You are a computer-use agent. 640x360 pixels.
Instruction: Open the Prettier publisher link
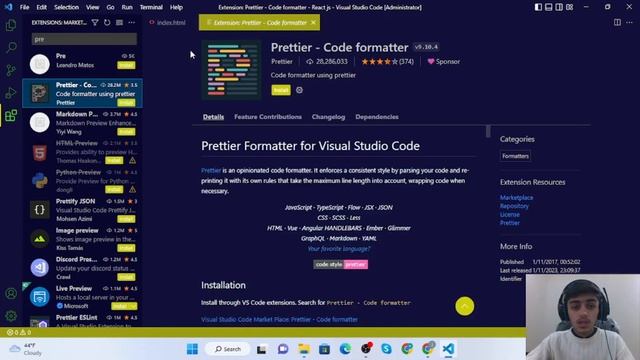[x=282, y=62]
